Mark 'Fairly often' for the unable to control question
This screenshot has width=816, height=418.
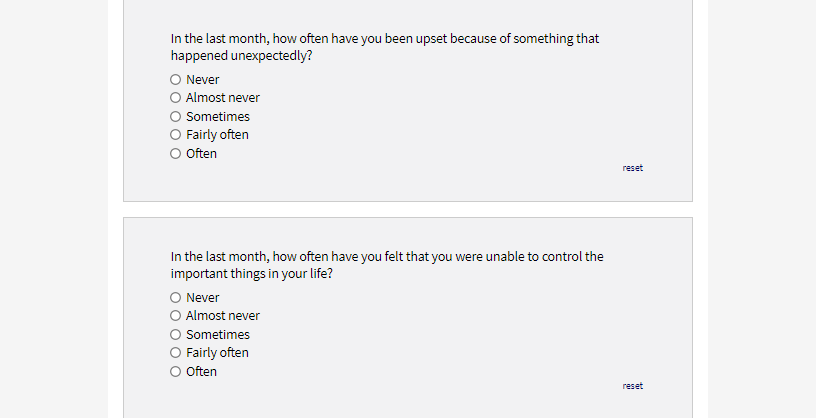click(x=175, y=353)
